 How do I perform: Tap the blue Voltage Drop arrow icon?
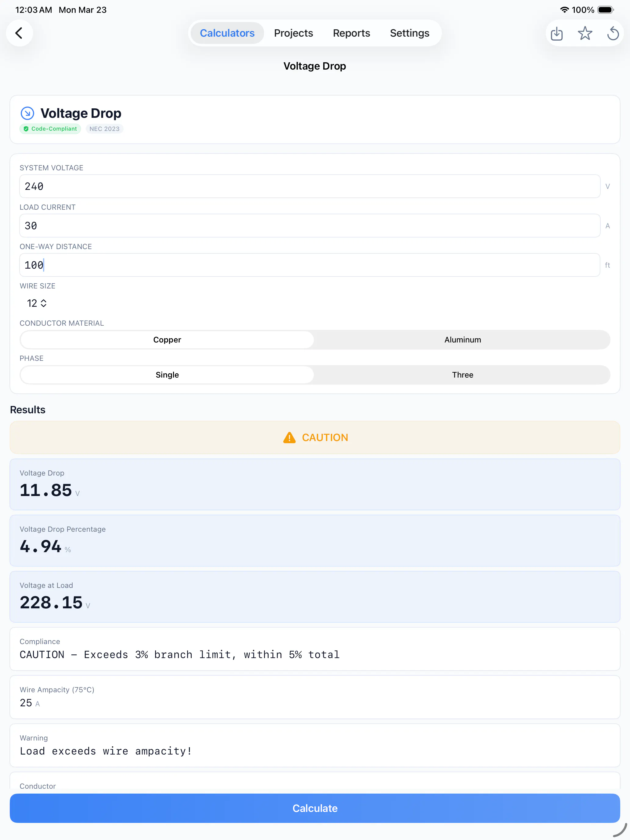[27, 113]
